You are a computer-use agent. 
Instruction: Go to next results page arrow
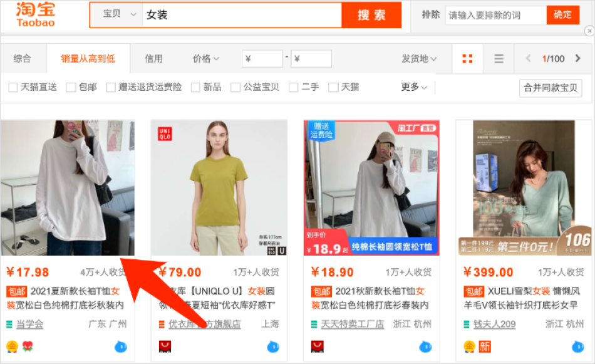(x=577, y=59)
